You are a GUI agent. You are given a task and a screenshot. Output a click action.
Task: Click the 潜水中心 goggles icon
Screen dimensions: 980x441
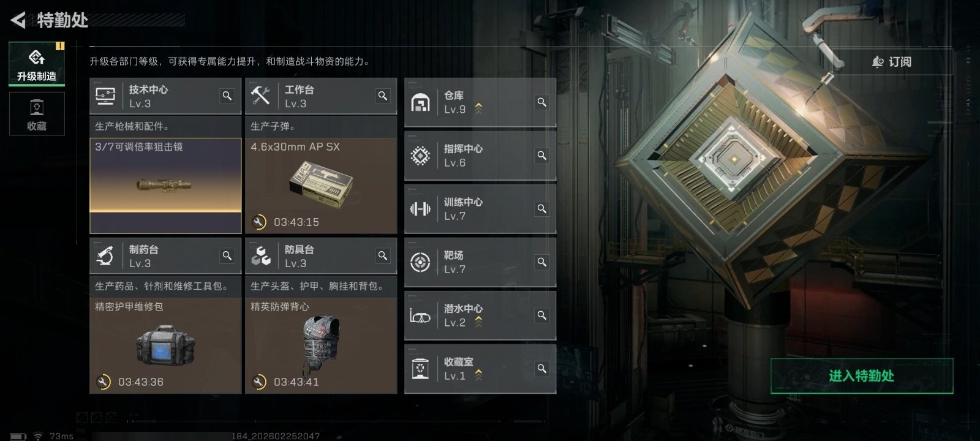[420, 316]
